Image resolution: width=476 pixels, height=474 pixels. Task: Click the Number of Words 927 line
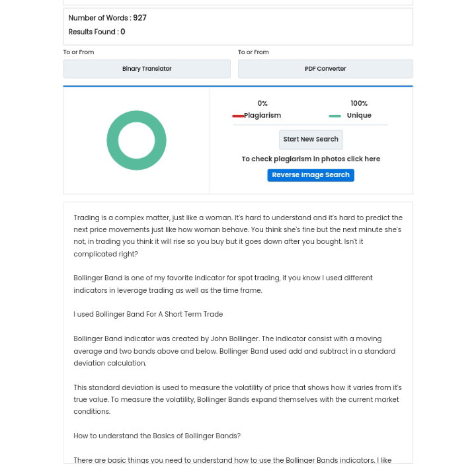pos(108,18)
